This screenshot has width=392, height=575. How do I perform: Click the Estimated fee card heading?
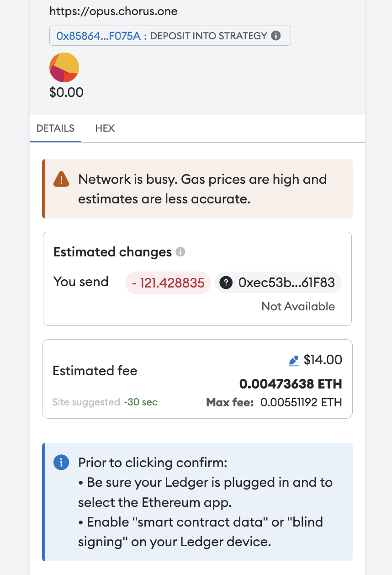tap(95, 371)
